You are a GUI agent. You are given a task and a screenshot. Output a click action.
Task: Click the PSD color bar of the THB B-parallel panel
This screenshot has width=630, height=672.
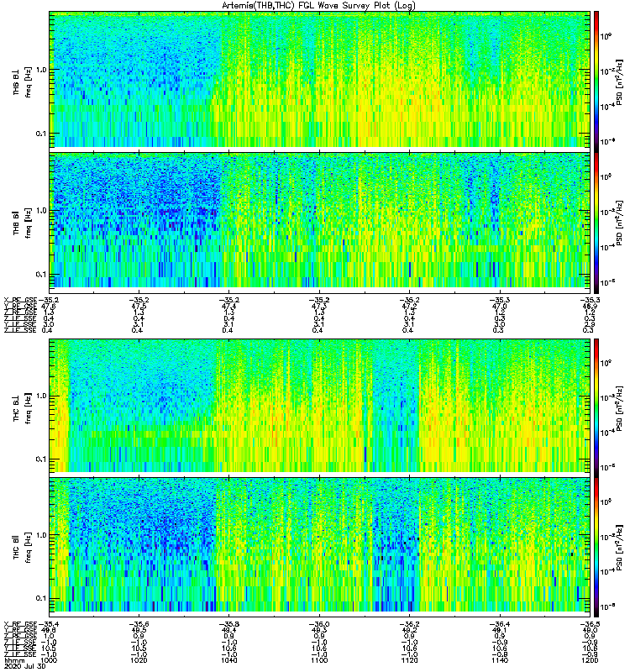pos(596,223)
